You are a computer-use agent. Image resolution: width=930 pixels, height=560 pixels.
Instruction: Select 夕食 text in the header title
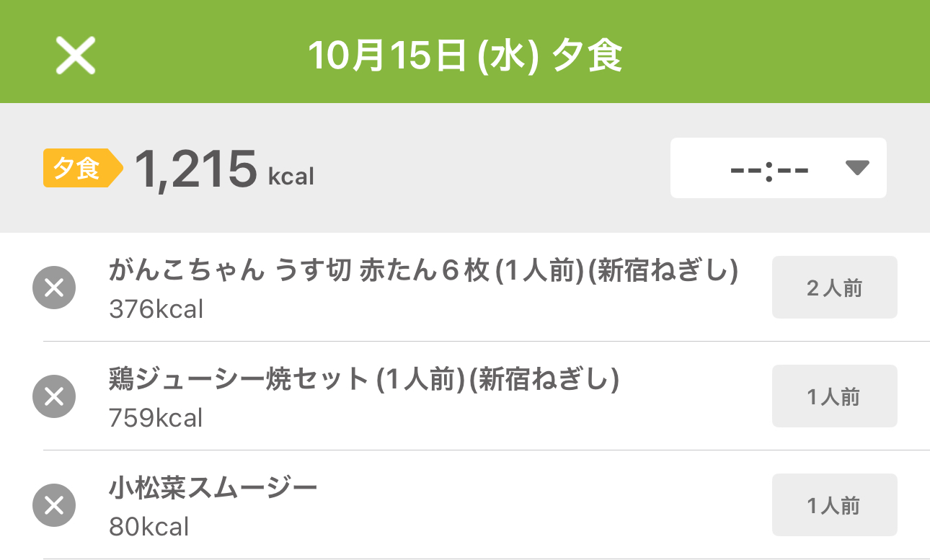(587, 56)
